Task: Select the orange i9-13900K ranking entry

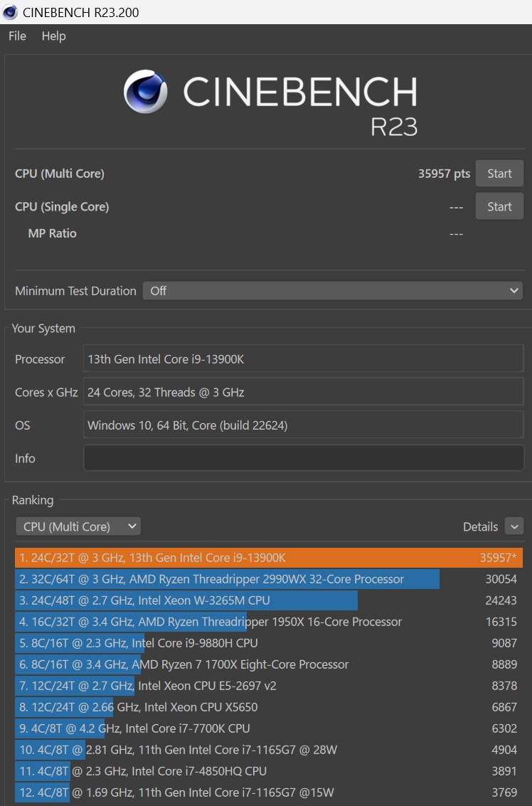Action: point(269,558)
